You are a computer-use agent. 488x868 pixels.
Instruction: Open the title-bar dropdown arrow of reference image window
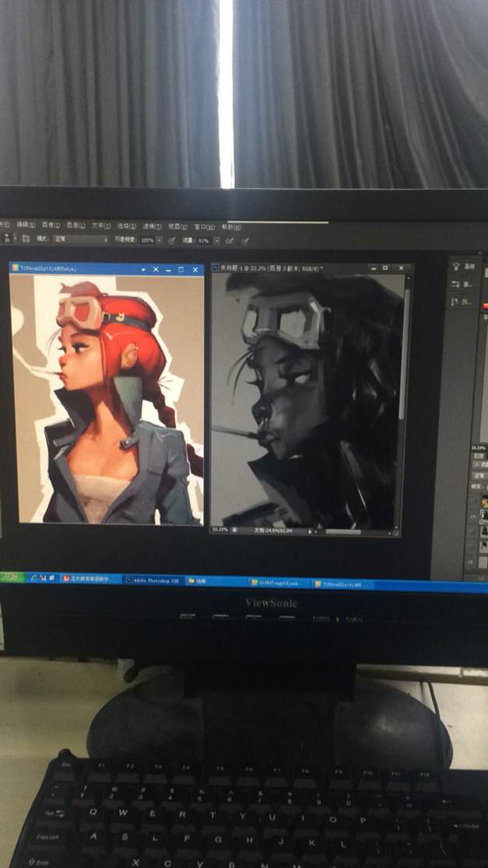point(143,270)
